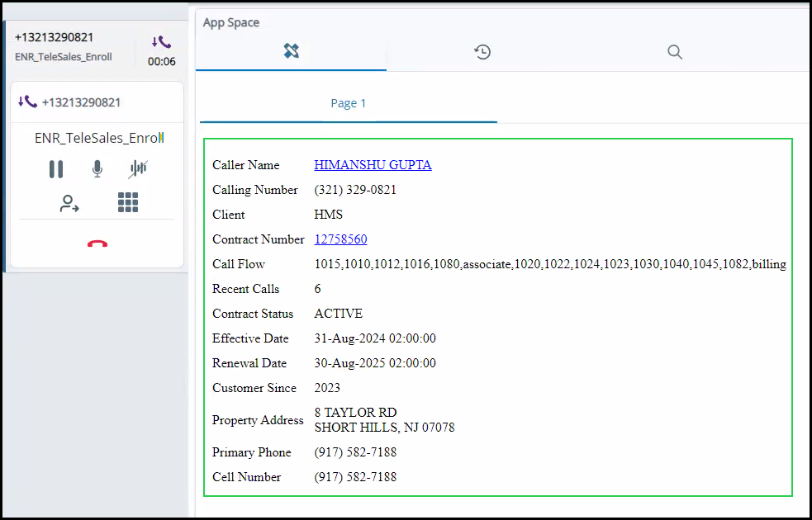
Task: Select the Page 1 tab
Action: coord(349,103)
